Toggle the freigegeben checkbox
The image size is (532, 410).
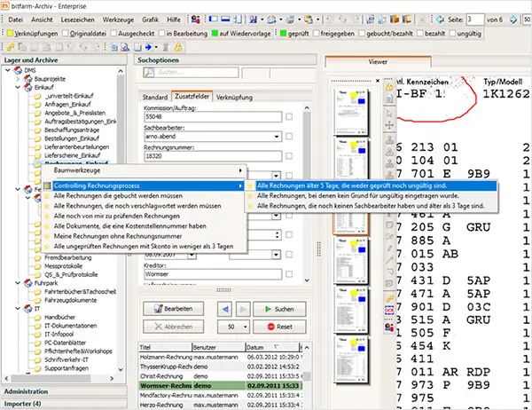[x=316, y=34]
